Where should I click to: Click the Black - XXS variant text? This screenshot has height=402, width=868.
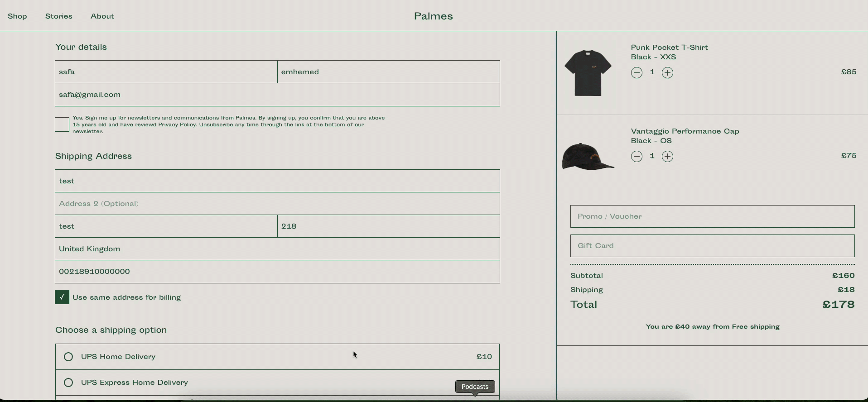point(654,57)
